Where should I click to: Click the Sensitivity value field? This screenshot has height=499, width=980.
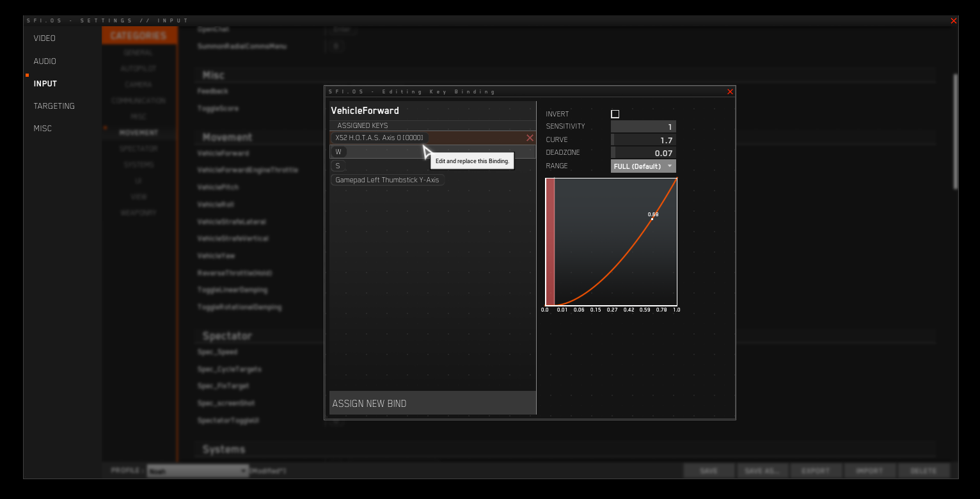pyautogui.click(x=643, y=127)
